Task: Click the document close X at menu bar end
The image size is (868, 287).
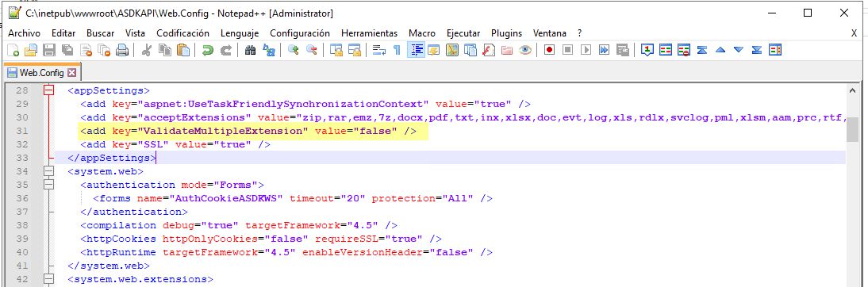Action: 854,33
